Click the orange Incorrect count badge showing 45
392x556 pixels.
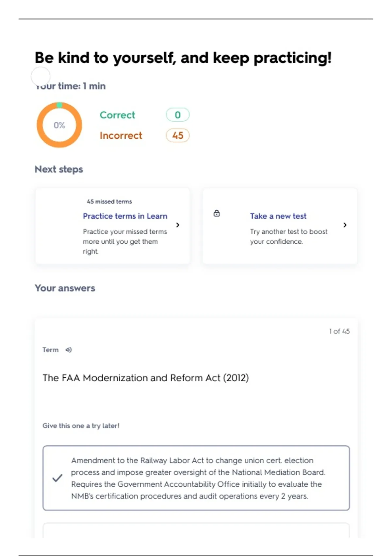[x=177, y=135]
